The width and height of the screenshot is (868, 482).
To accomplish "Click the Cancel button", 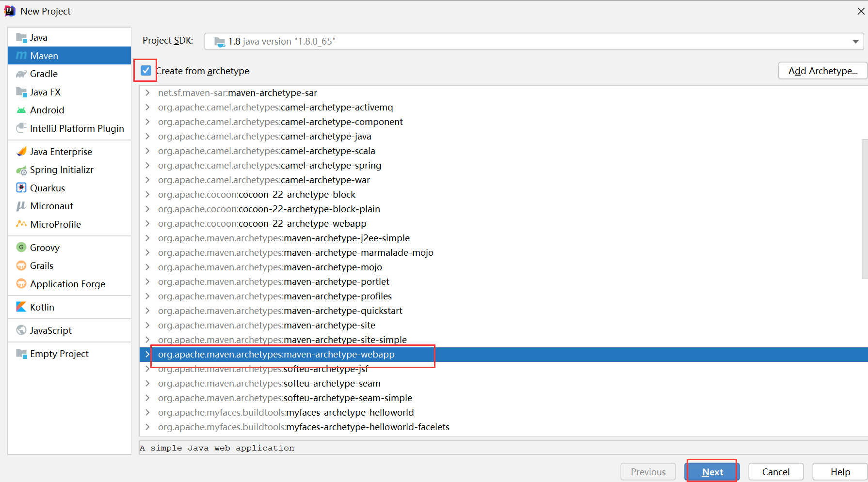I will 776,472.
